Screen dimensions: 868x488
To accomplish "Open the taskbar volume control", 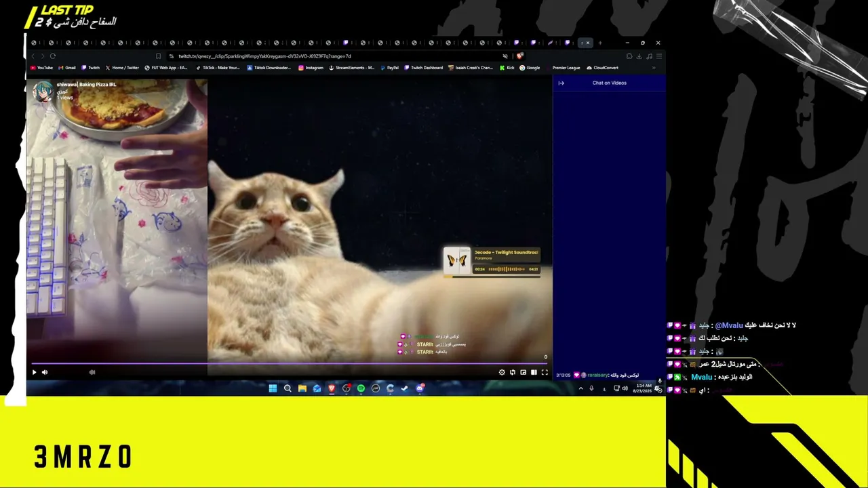I will tap(625, 388).
